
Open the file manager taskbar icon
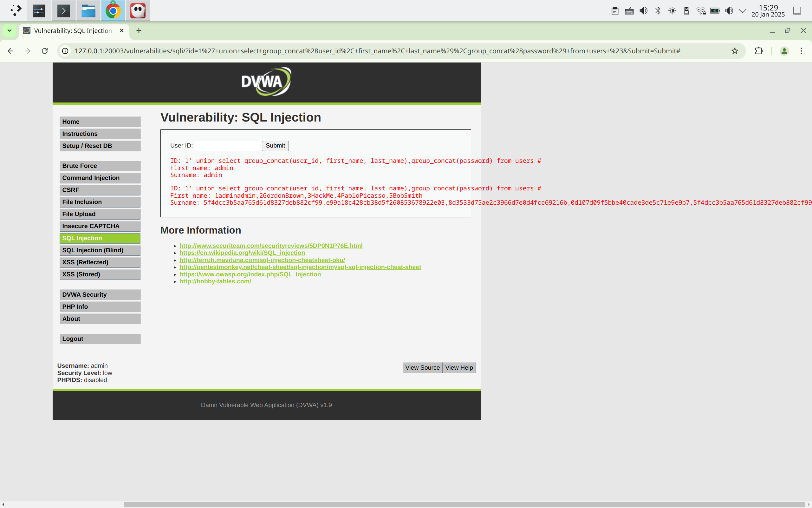[88, 11]
